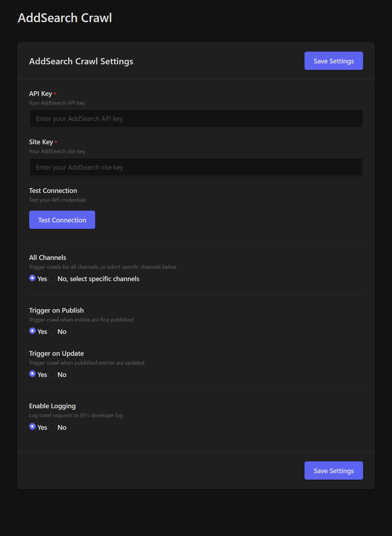Click the top Save Settings button
Screen dimensions: 392x536
pyautogui.click(x=333, y=61)
